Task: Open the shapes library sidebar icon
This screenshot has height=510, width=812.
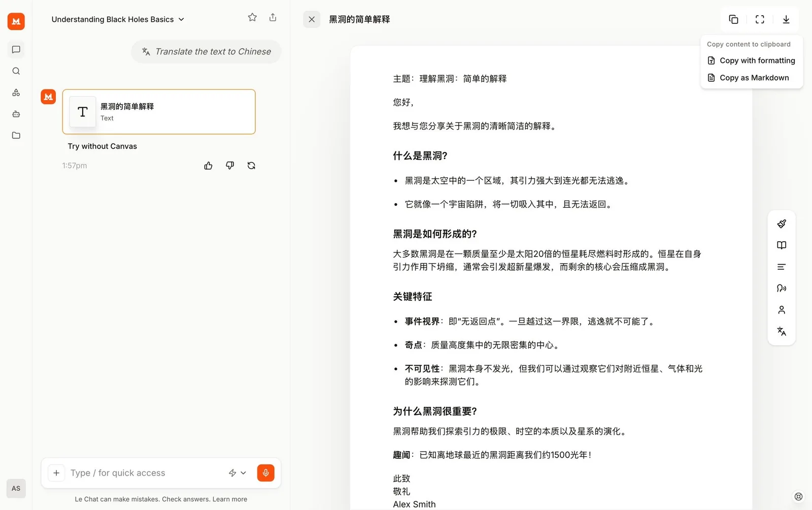Action: point(16,92)
